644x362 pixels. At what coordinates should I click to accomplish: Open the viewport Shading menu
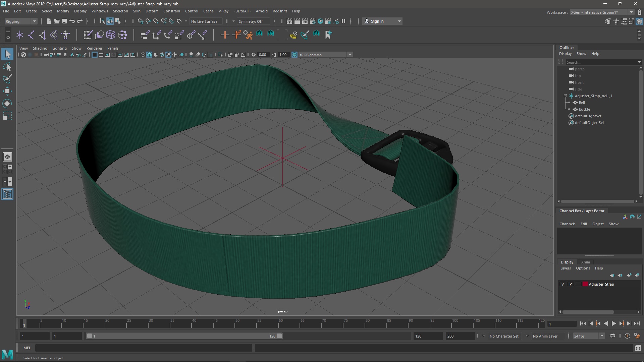tap(40, 48)
